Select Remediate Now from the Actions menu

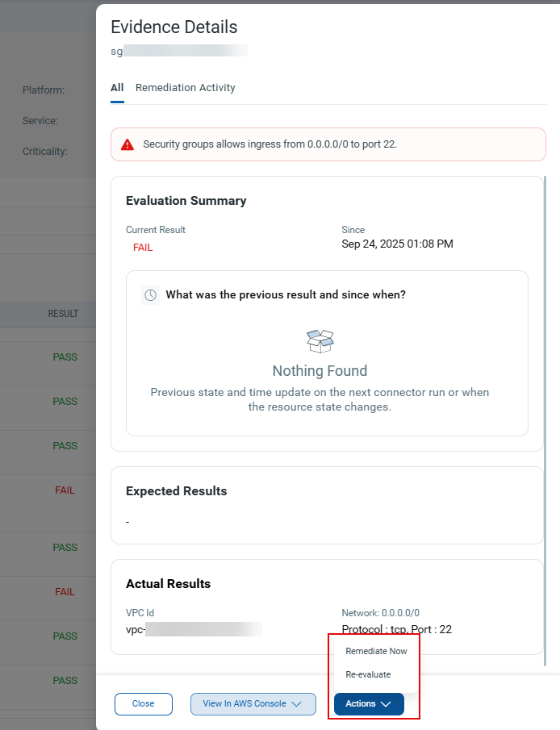pyautogui.click(x=374, y=651)
